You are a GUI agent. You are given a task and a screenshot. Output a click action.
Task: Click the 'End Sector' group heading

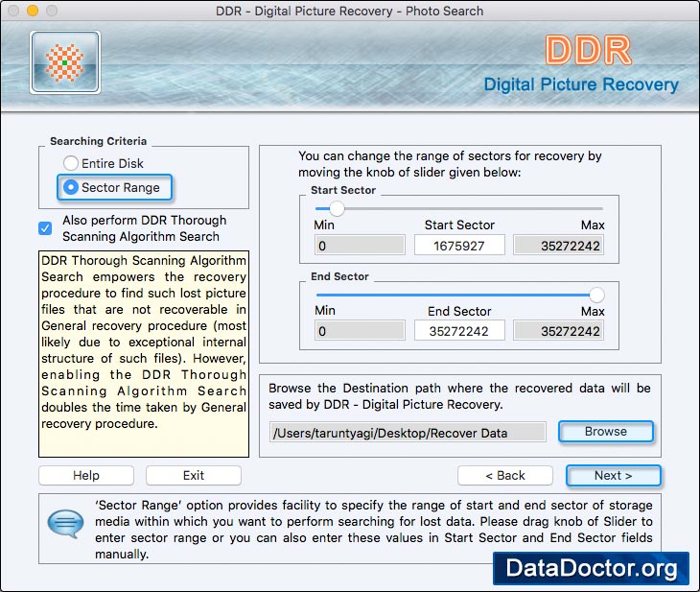[x=339, y=276]
